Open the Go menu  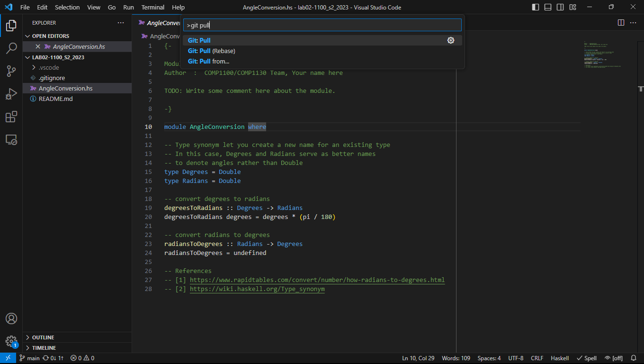coord(112,7)
